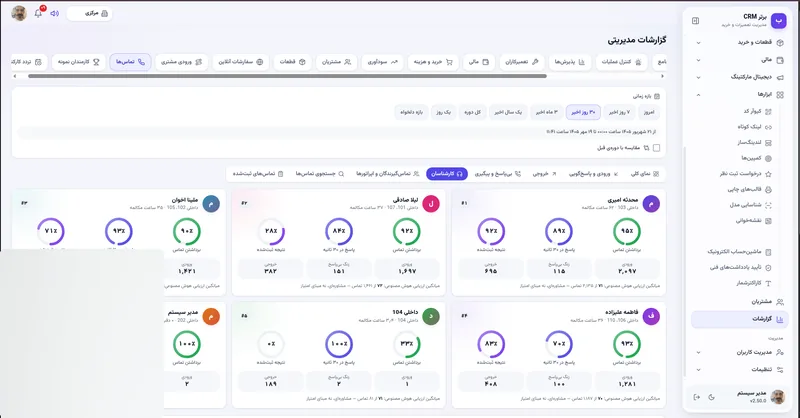Viewport: 800px width, 418px height.
Task: Collapse the sidebar with the panel icon
Action: pyautogui.click(x=695, y=21)
